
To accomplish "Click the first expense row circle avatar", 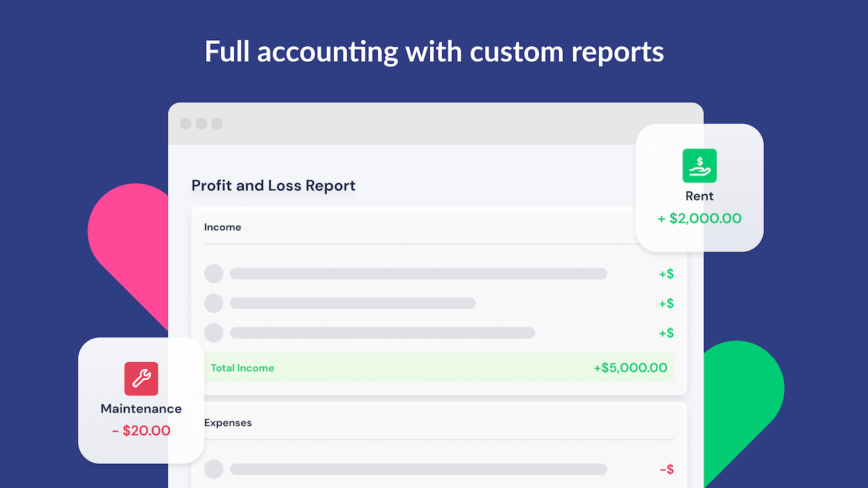I will coord(214,470).
